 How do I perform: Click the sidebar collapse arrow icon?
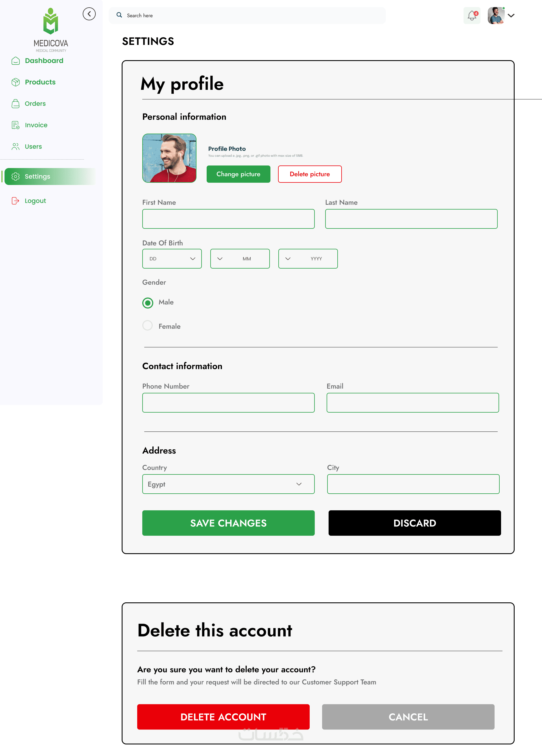coord(89,14)
